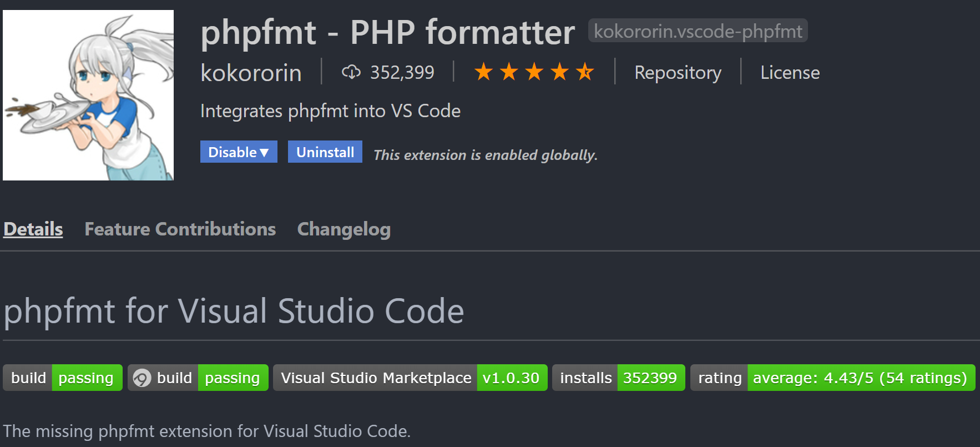Image resolution: width=980 pixels, height=447 pixels.
Task: Click the 352,399 install count
Action: click(402, 73)
